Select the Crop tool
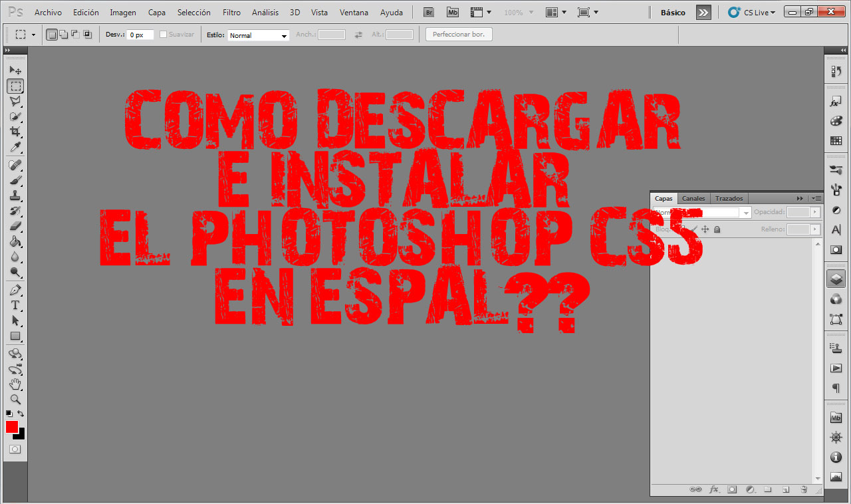 [x=15, y=132]
